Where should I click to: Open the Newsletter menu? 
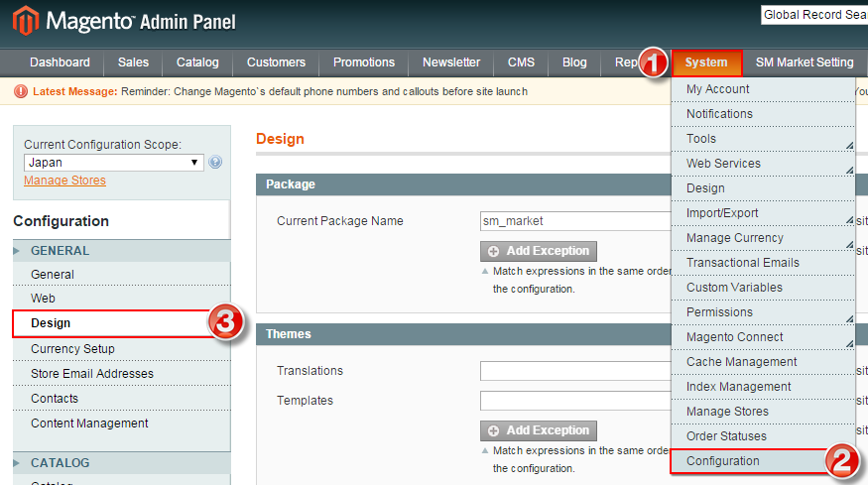tap(451, 62)
